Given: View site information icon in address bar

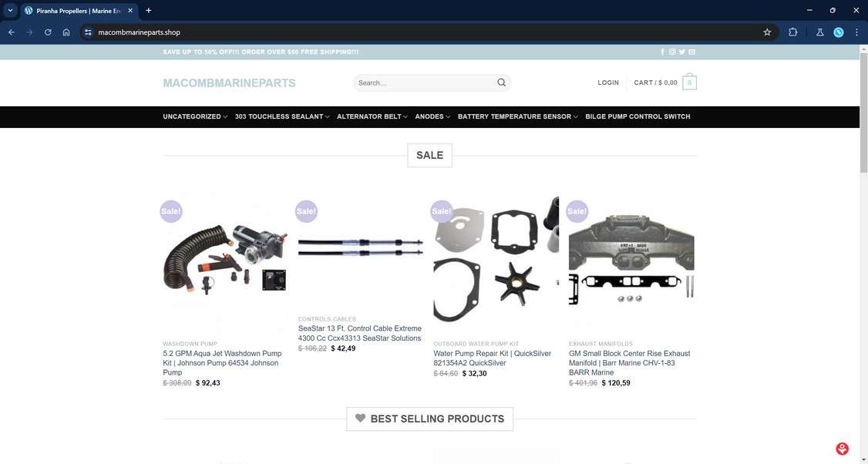Looking at the screenshot, I should 88,32.
